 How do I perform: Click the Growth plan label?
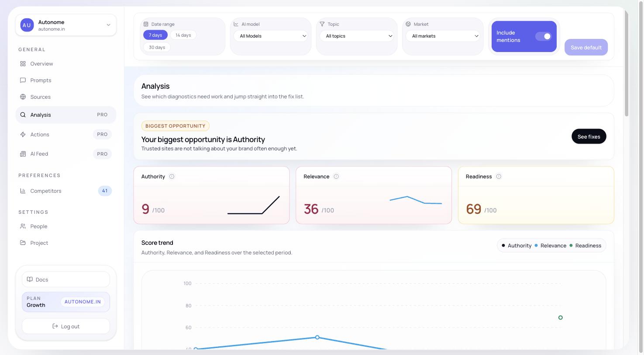[x=36, y=305]
